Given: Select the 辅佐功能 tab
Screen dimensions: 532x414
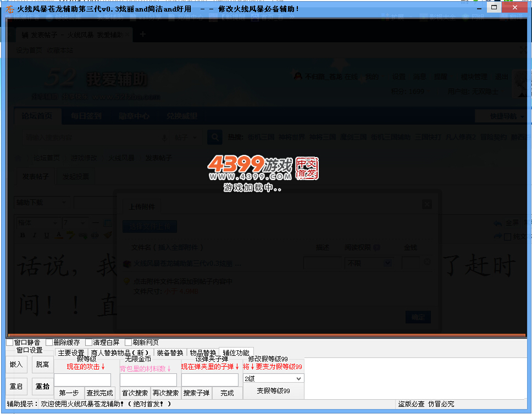Looking at the screenshot, I should [x=236, y=353].
